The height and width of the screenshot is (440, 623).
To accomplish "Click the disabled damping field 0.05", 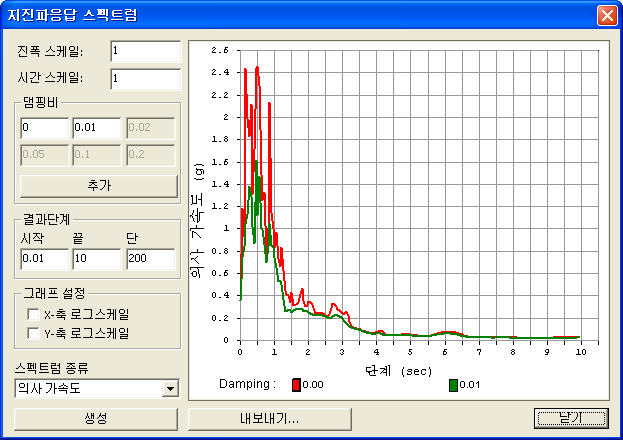I will [44, 155].
